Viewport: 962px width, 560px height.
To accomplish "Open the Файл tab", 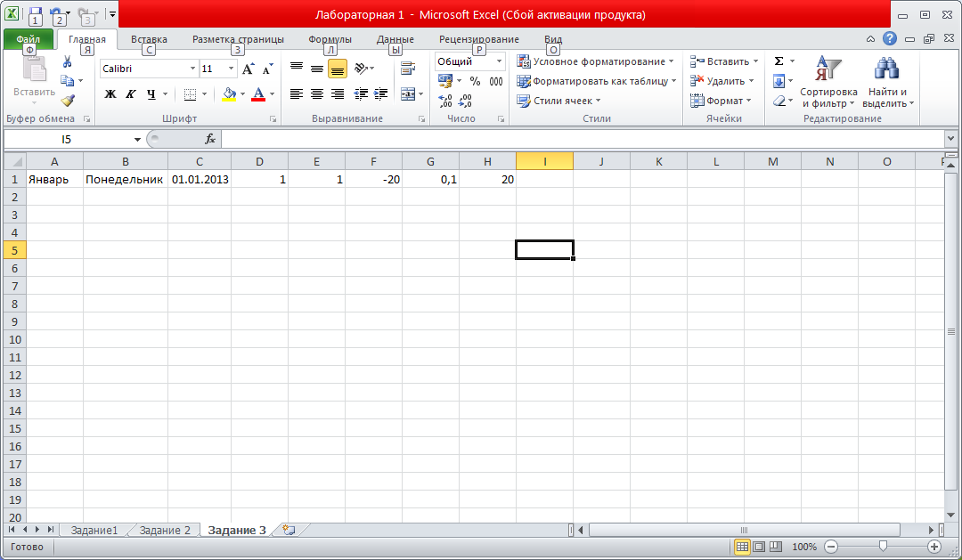I will click(29, 39).
